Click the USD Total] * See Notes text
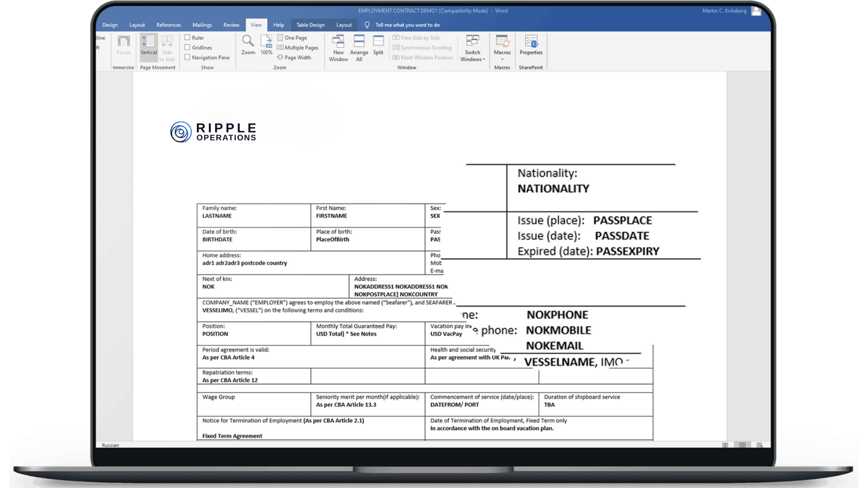 click(346, 334)
